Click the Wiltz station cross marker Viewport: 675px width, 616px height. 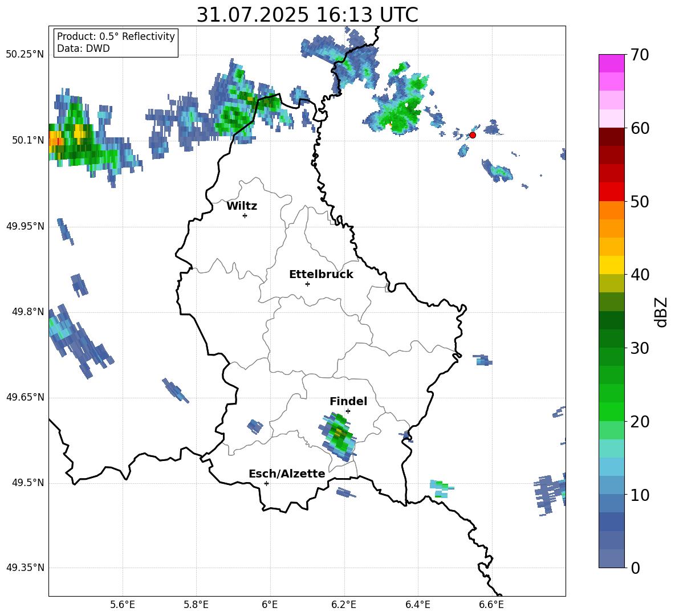(x=245, y=215)
